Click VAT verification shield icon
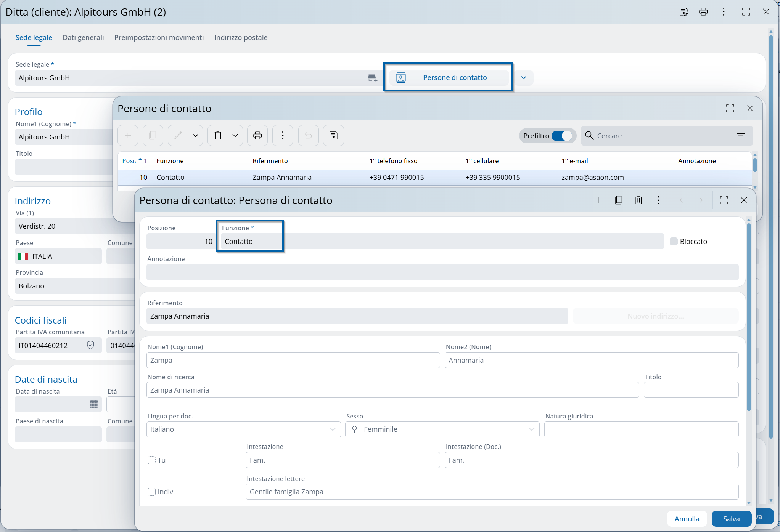 tap(90, 345)
